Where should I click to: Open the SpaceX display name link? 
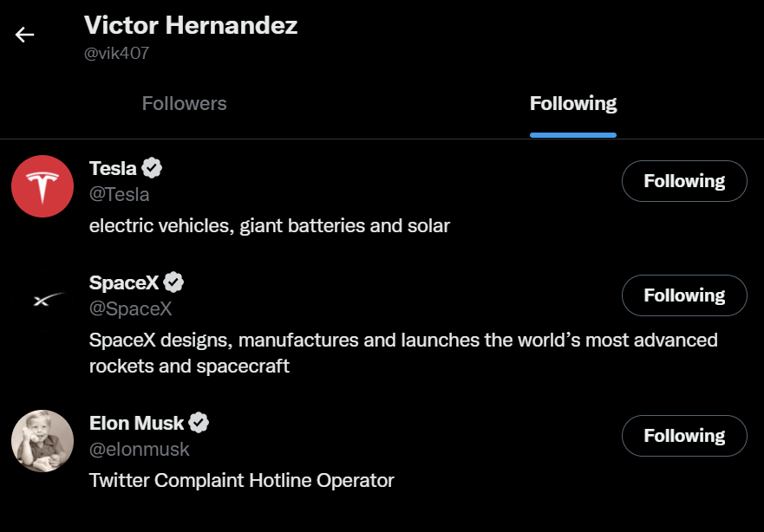[124, 282]
